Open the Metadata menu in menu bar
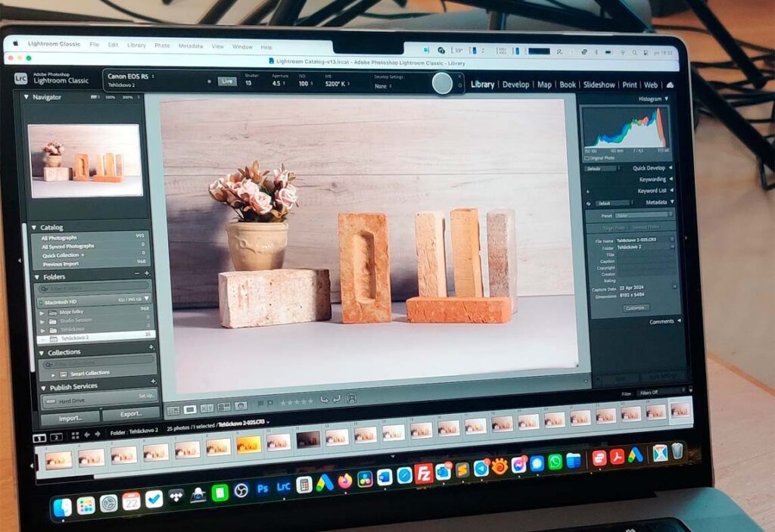 [x=191, y=46]
